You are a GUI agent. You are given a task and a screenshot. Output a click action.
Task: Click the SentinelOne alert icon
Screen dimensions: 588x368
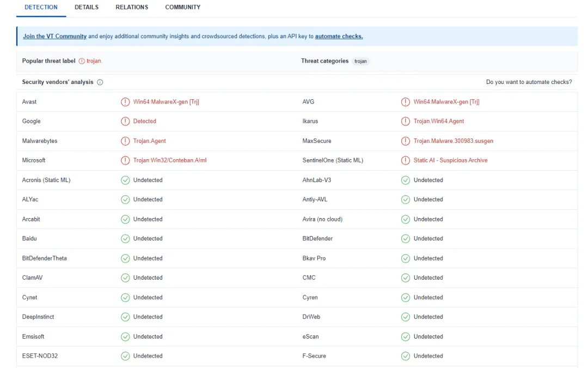pos(406,160)
